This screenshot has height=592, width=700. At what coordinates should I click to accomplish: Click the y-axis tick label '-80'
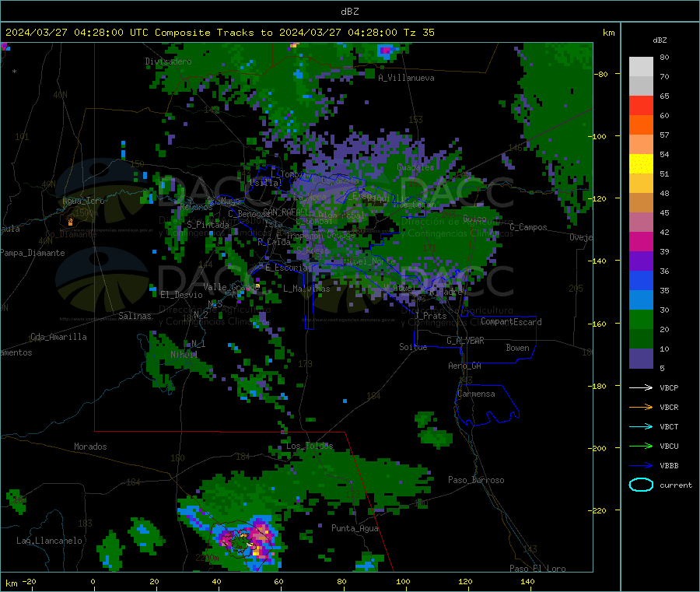pyautogui.click(x=601, y=74)
